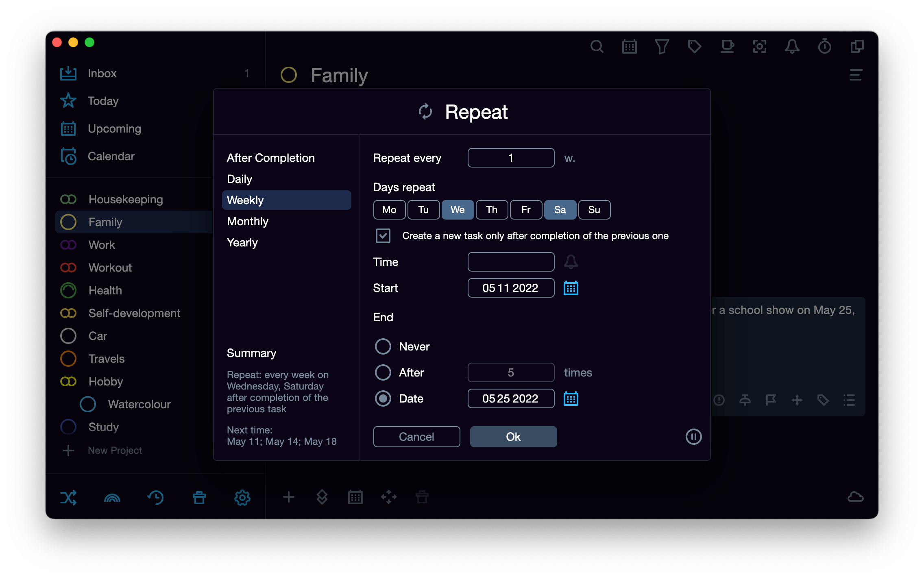
Task: Click the filter funnel icon
Action: pyautogui.click(x=662, y=47)
